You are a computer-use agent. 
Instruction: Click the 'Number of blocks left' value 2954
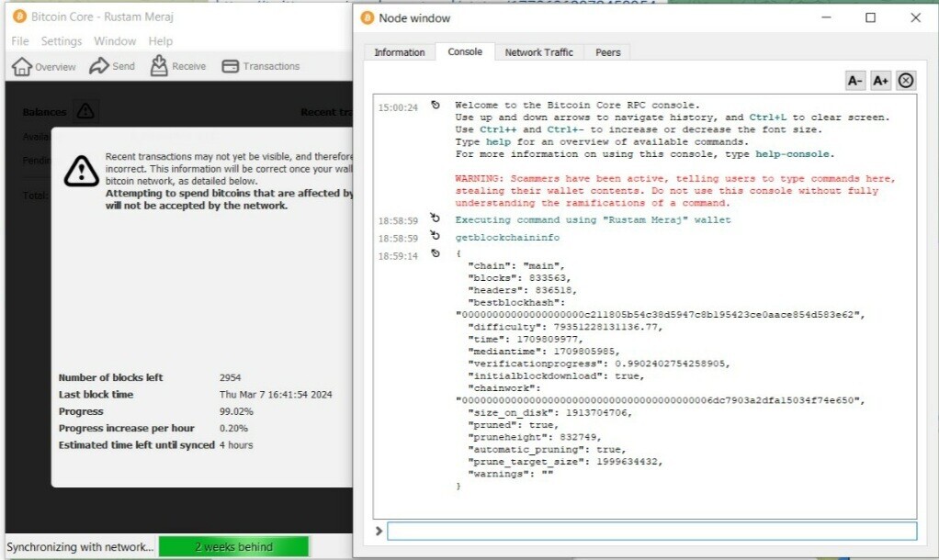230,377
